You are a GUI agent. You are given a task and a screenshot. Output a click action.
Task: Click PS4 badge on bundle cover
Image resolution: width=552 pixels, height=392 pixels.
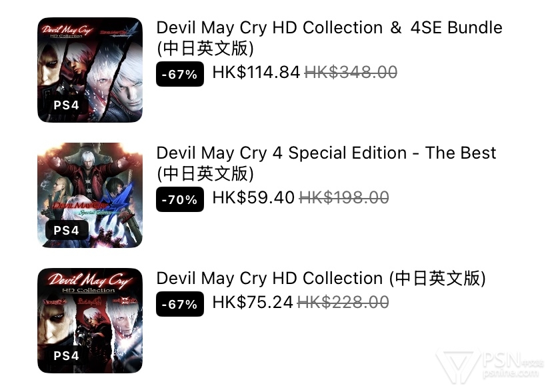tap(66, 105)
